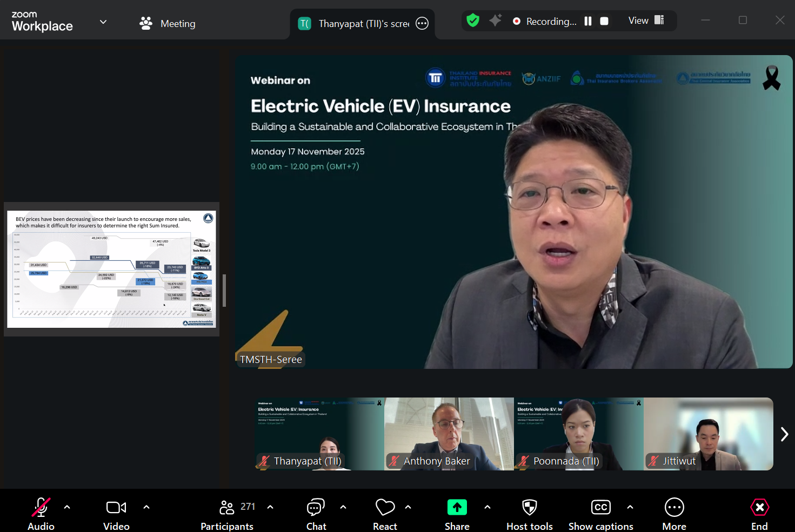The width and height of the screenshot is (795, 532).
Task: Select Thanyapat (TII)'s screen tab
Action: tap(357, 24)
